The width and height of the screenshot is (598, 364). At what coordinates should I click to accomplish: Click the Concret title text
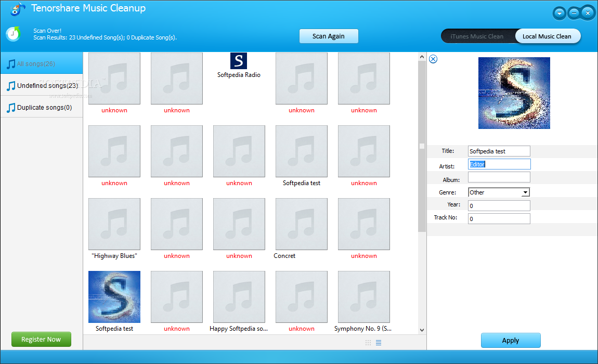tap(284, 256)
